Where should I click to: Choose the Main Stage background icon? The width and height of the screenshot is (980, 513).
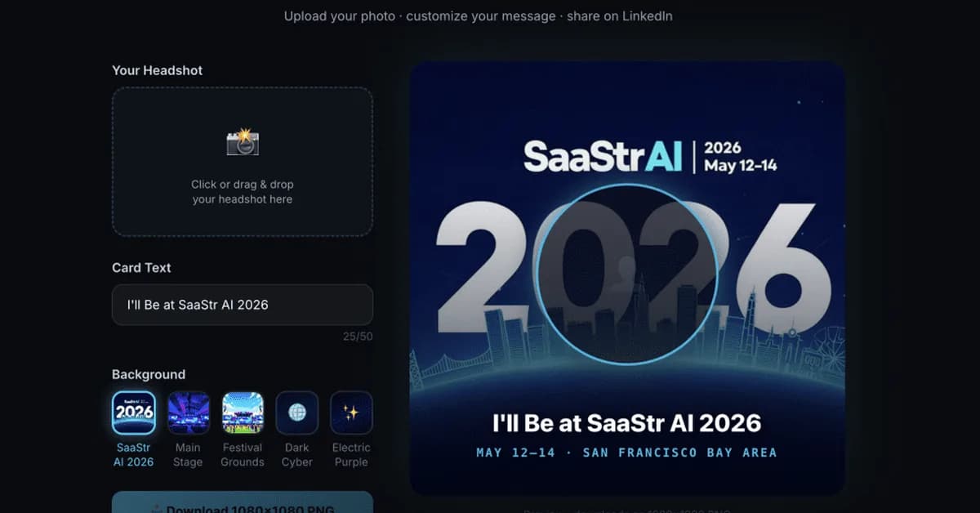(189, 413)
